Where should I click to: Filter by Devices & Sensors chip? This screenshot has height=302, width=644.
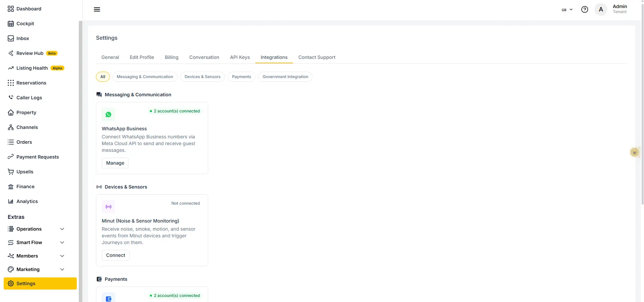[202, 77]
